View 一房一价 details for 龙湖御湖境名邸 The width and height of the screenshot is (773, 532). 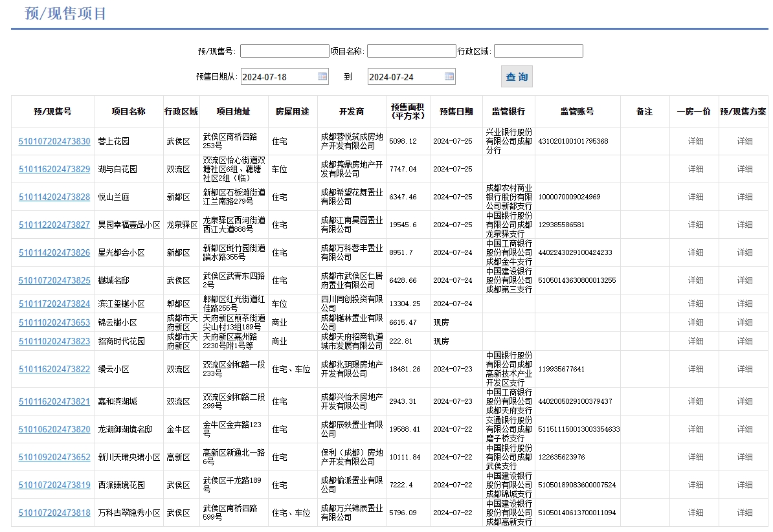(695, 430)
